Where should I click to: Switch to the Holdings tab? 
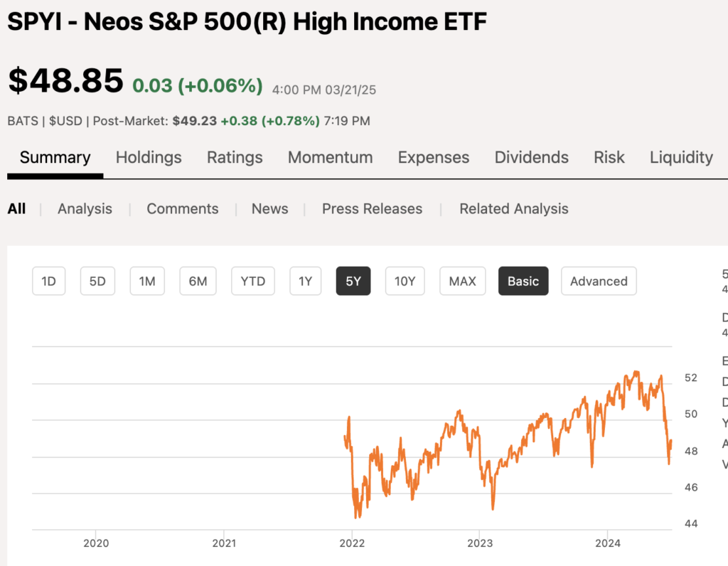(149, 157)
